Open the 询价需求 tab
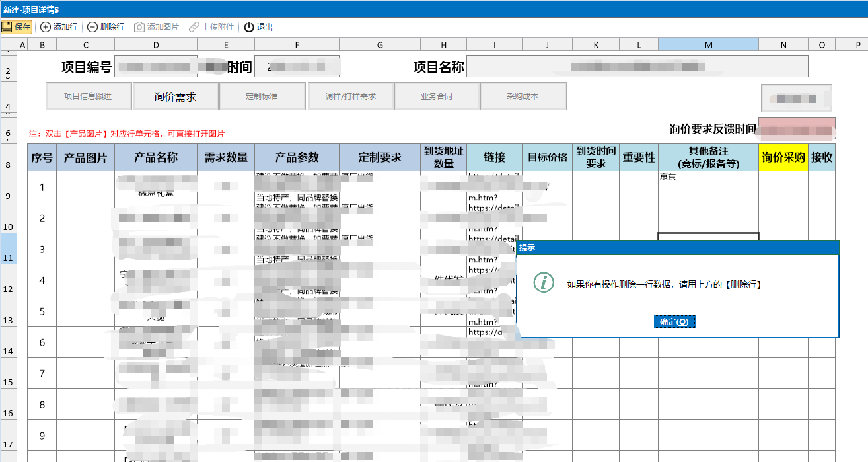This screenshot has height=462, width=868. point(175,96)
